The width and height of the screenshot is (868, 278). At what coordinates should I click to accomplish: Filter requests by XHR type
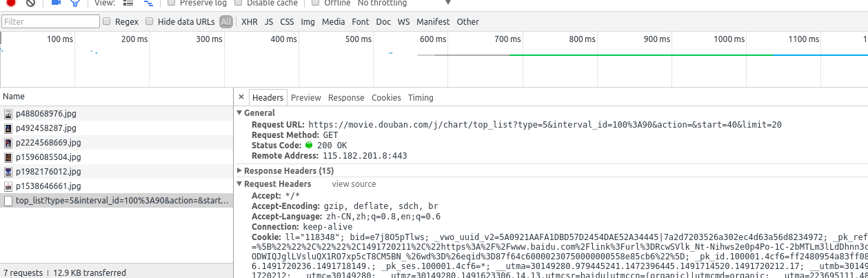pyautogui.click(x=250, y=21)
